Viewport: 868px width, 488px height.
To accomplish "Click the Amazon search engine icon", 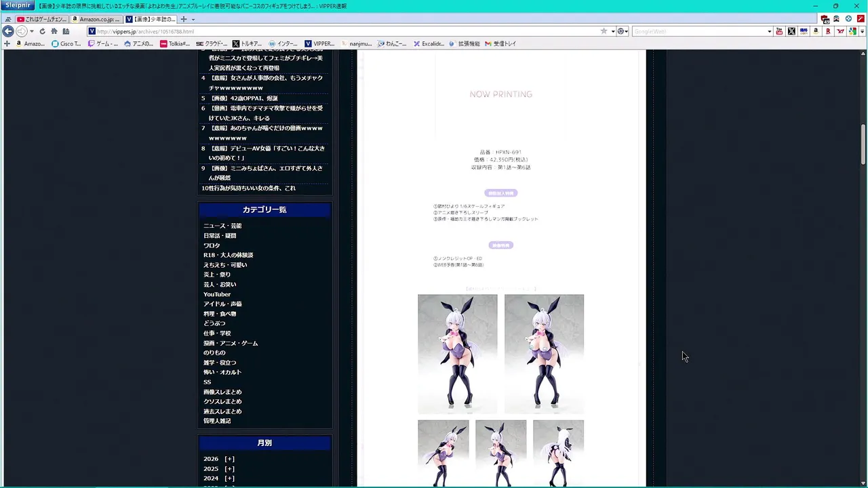I will 816,31.
